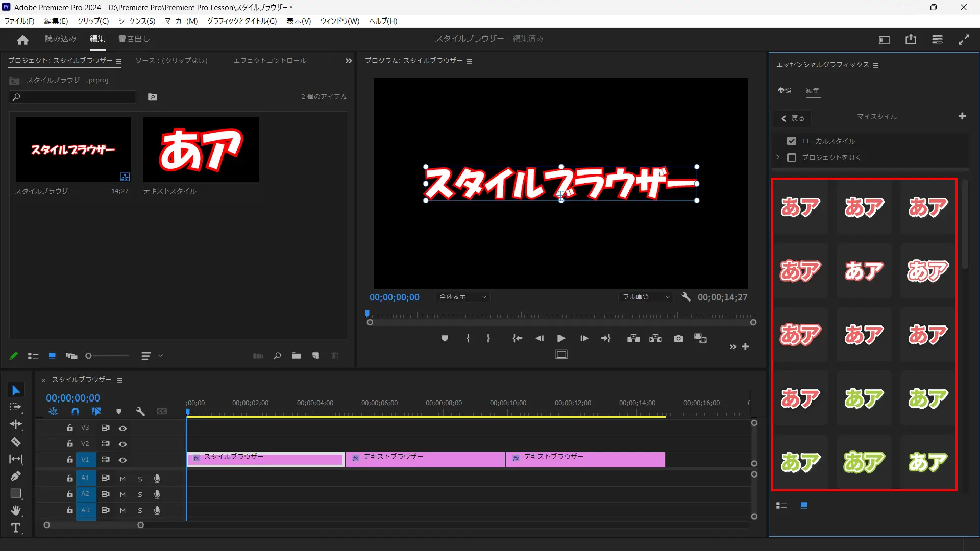This screenshot has width=980, height=551.
Task: Toggle snap in timeline
Action: [x=75, y=411]
